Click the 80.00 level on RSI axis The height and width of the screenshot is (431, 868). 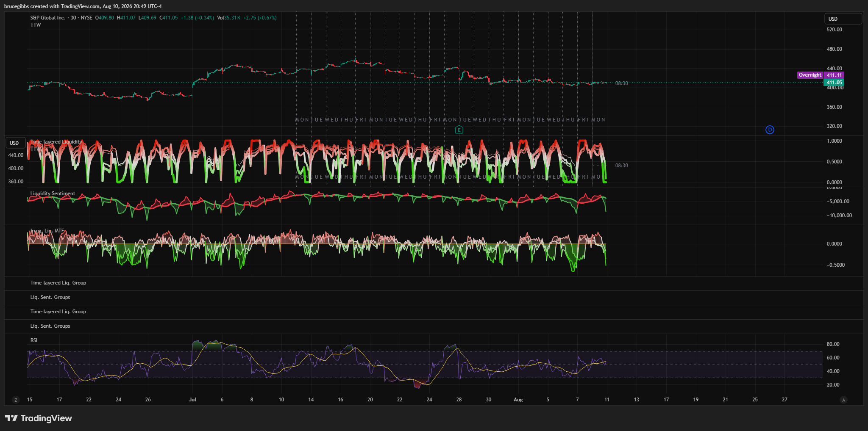(833, 344)
